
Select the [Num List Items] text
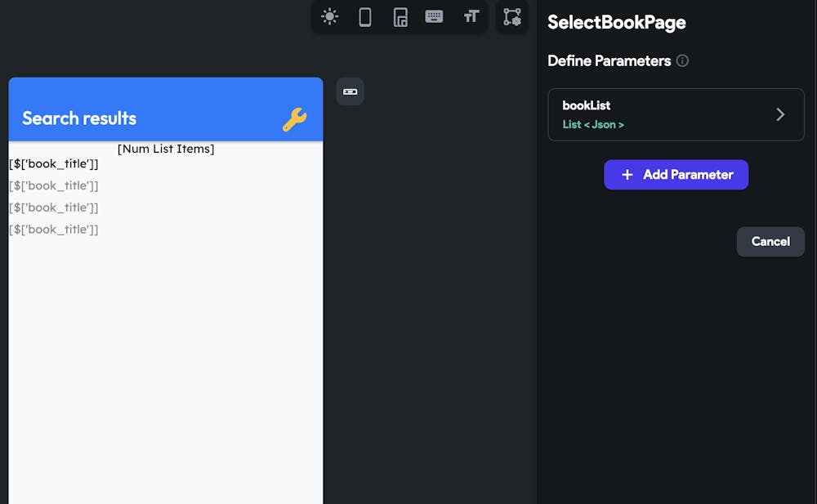166,149
